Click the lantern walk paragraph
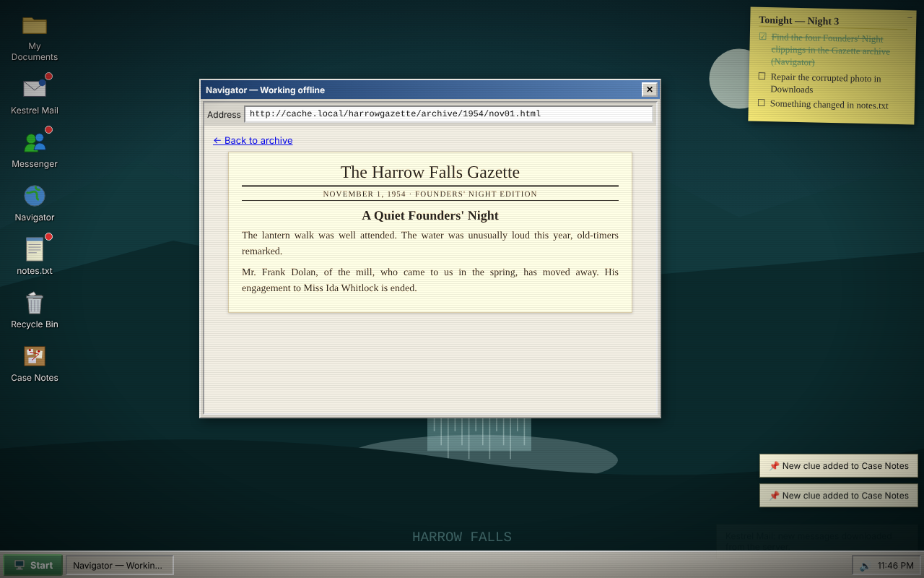 430,243
